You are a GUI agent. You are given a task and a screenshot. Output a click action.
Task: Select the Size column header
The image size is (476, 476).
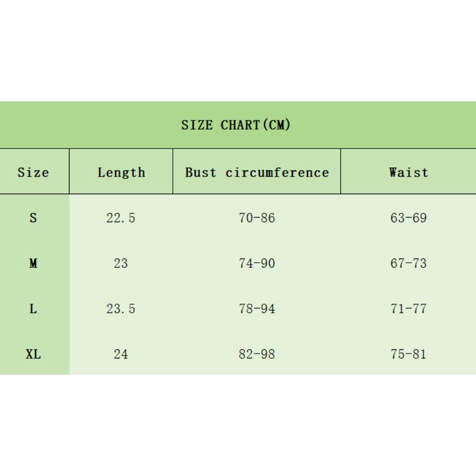(x=33, y=172)
